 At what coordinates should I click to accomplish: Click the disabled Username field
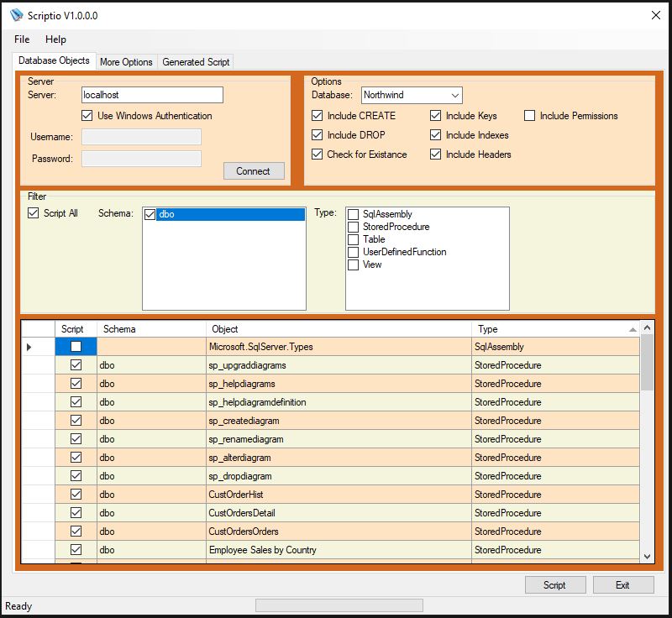coord(141,137)
